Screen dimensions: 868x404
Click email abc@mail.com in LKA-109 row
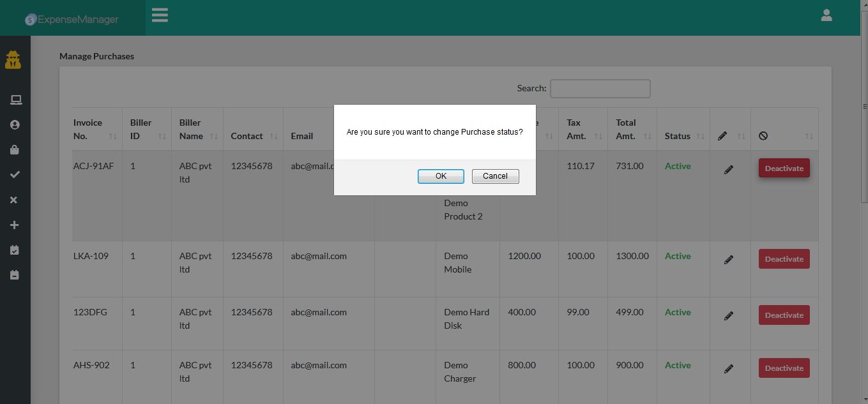pos(319,256)
